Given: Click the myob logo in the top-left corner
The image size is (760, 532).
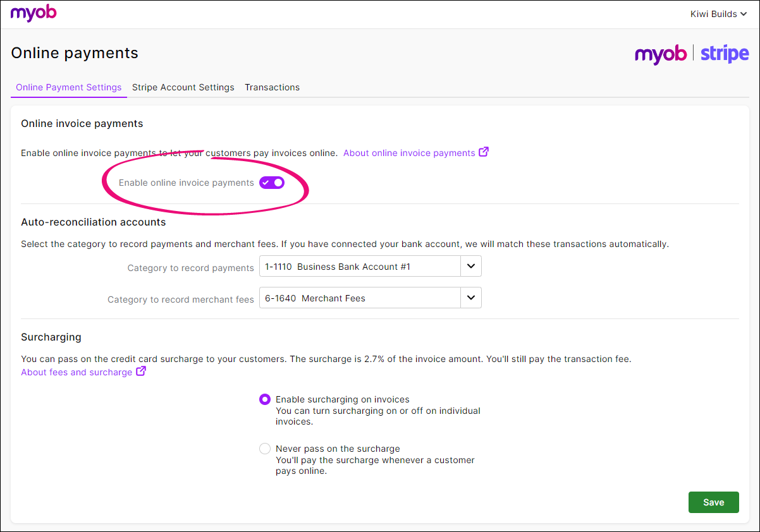Looking at the screenshot, I should pos(34,13).
